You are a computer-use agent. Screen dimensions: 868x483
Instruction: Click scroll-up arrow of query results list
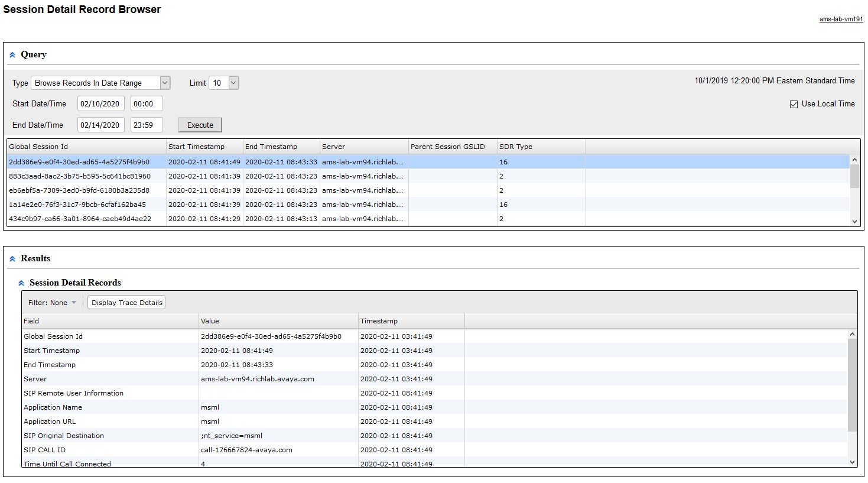[x=854, y=160]
